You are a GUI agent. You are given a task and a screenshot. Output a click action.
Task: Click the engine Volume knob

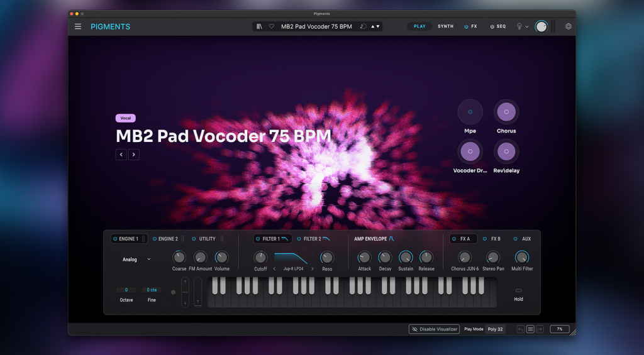[x=222, y=258]
